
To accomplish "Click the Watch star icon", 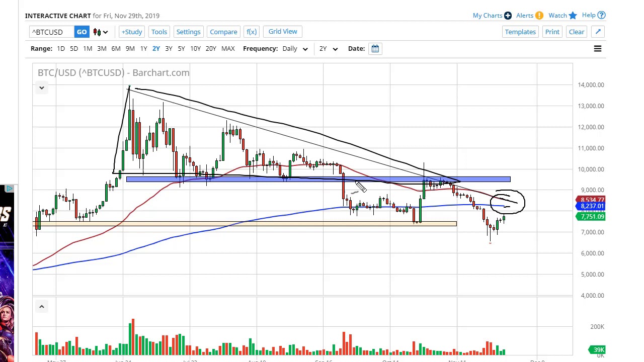I will [x=573, y=16].
